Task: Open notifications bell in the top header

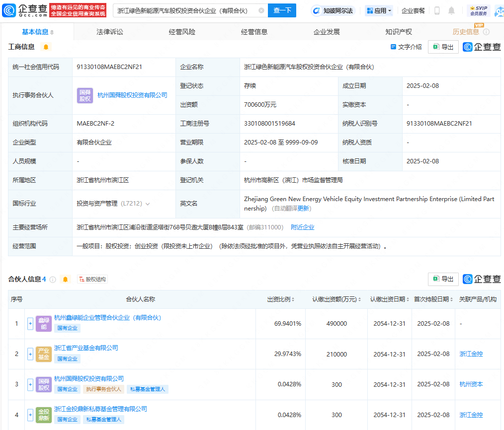Action: (x=451, y=10)
